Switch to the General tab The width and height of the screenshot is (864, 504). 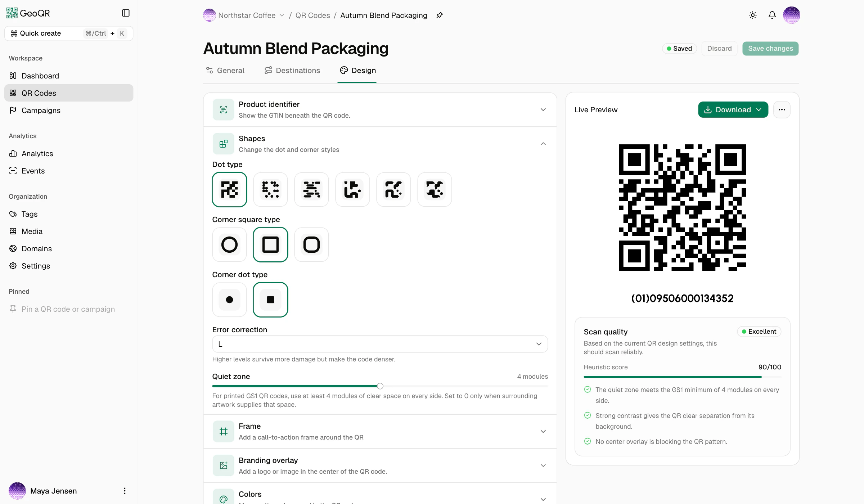(x=225, y=71)
